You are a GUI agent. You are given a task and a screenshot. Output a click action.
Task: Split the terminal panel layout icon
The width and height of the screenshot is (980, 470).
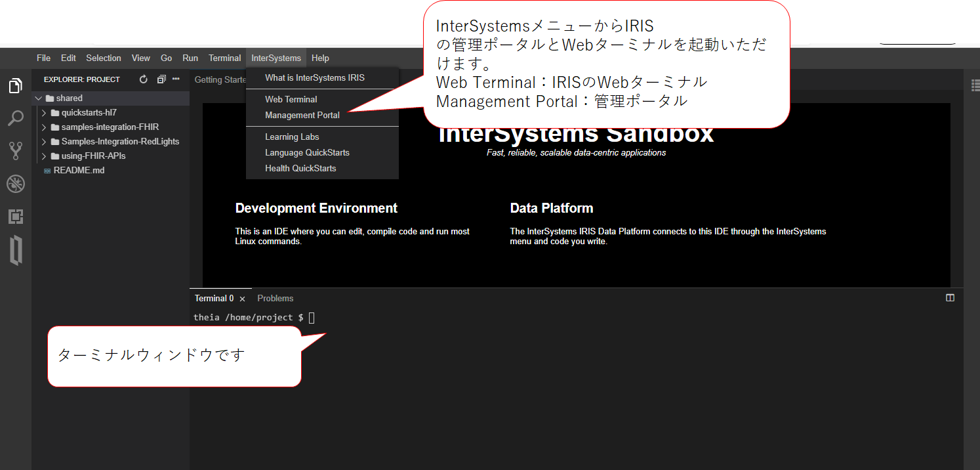pos(950,298)
